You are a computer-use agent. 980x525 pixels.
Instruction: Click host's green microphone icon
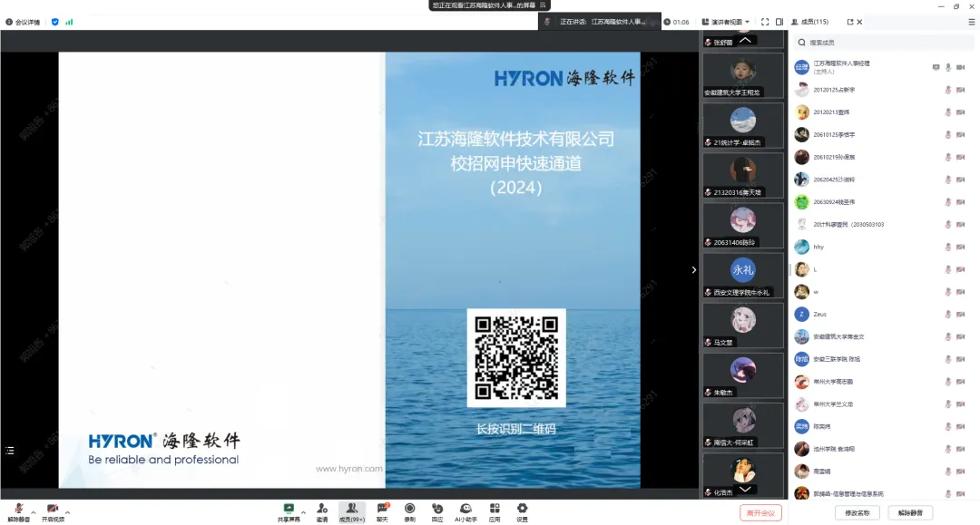pyautogui.click(x=948, y=67)
